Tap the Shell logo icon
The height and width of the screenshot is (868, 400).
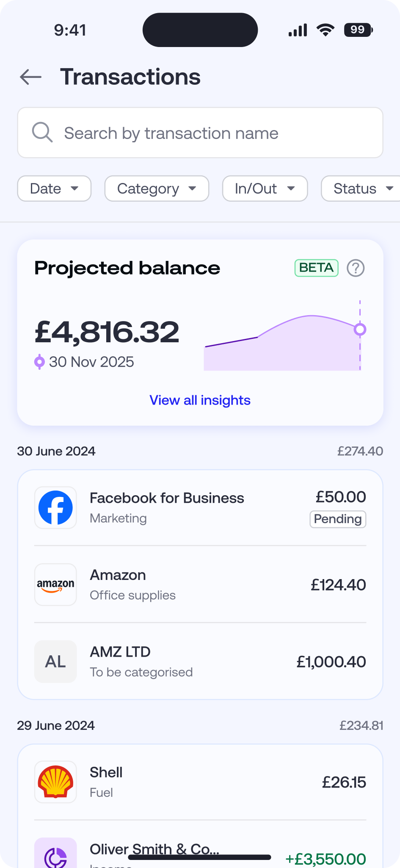[55, 782]
